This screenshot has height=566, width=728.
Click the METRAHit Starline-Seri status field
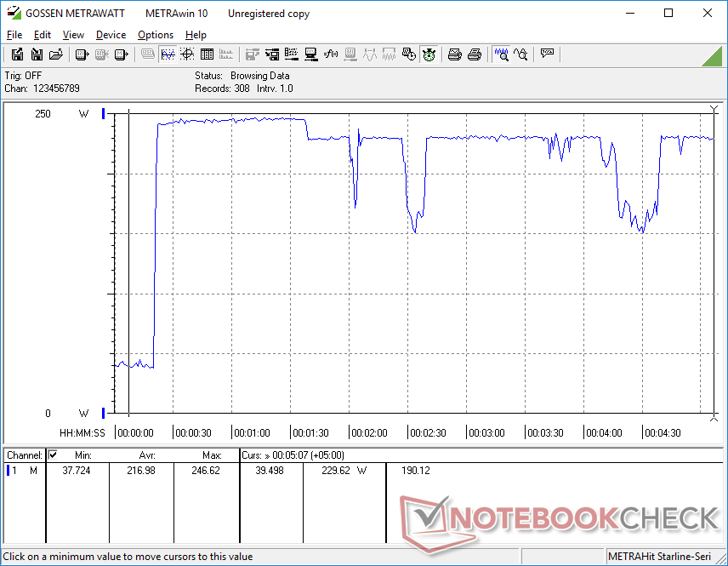[659, 557]
